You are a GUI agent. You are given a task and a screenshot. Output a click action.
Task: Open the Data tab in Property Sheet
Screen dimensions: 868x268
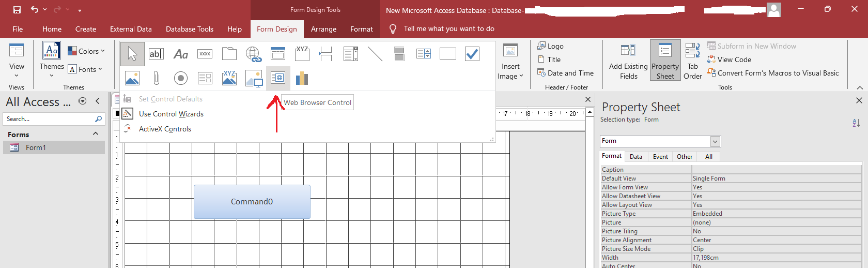[636, 156]
